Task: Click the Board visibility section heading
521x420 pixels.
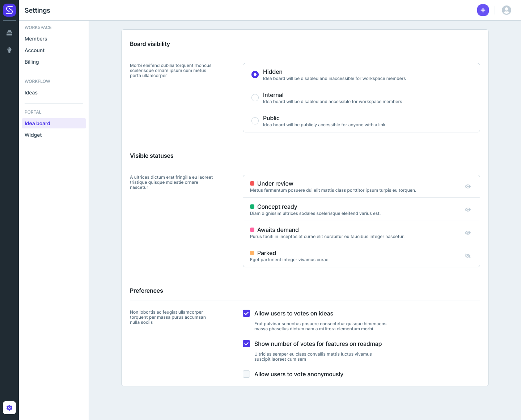Action: pyautogui.click(x=150, y=44)
